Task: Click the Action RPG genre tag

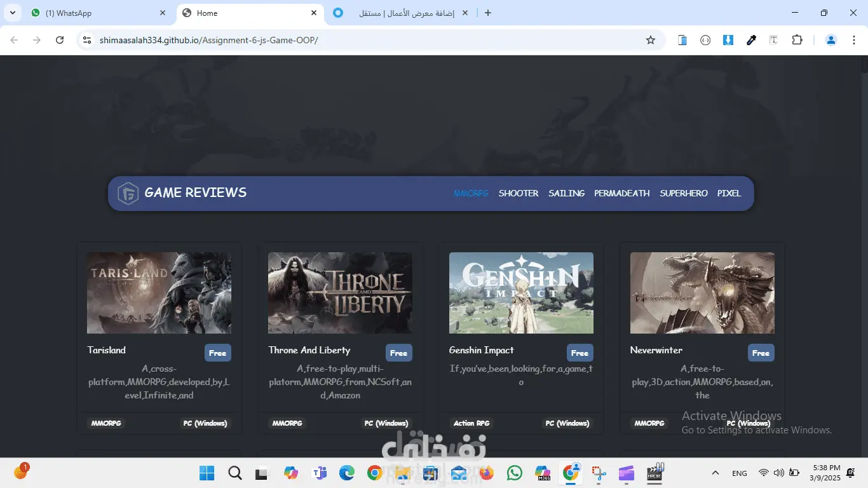Action: point(472,423)
